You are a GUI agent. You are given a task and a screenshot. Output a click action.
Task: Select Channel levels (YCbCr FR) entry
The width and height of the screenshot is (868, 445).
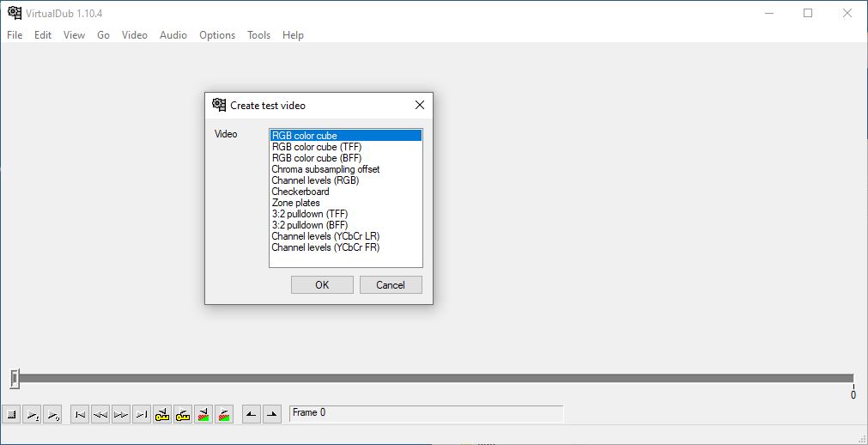pyautogui.click(x=346, y=247)
